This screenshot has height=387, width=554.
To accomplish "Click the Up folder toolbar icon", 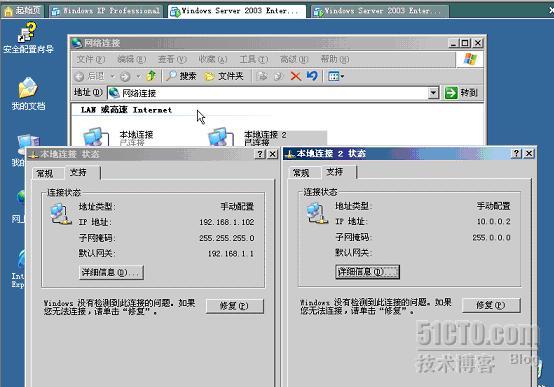I will (x=151, y=76).
